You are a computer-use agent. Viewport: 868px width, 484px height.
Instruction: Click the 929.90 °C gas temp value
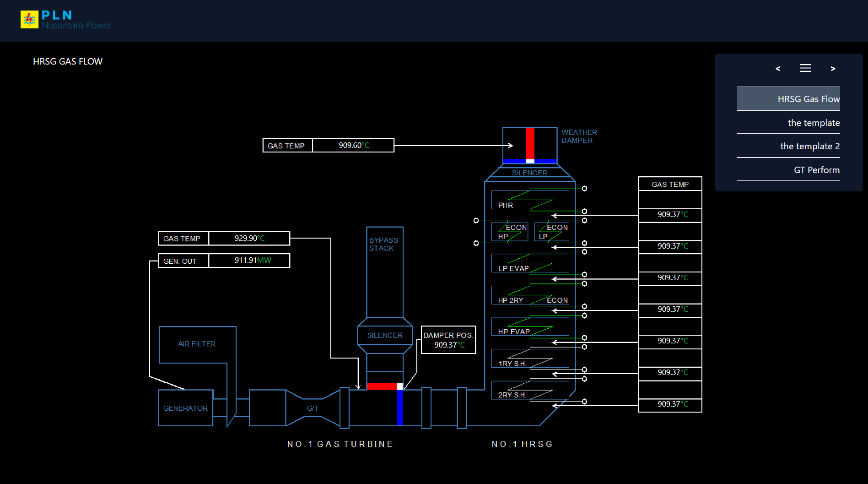(249, 239)
